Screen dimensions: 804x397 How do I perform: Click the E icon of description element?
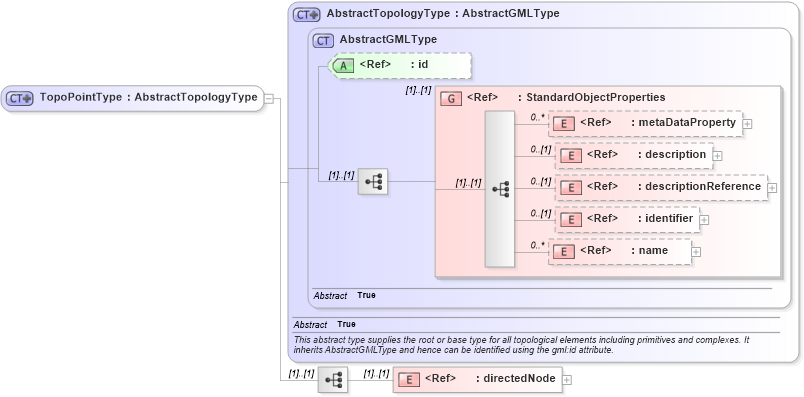571,155
